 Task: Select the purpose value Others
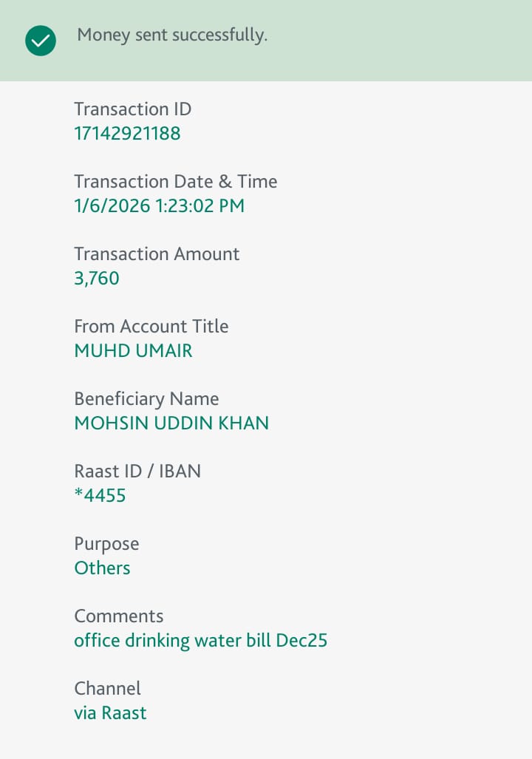tap(102, 568)
